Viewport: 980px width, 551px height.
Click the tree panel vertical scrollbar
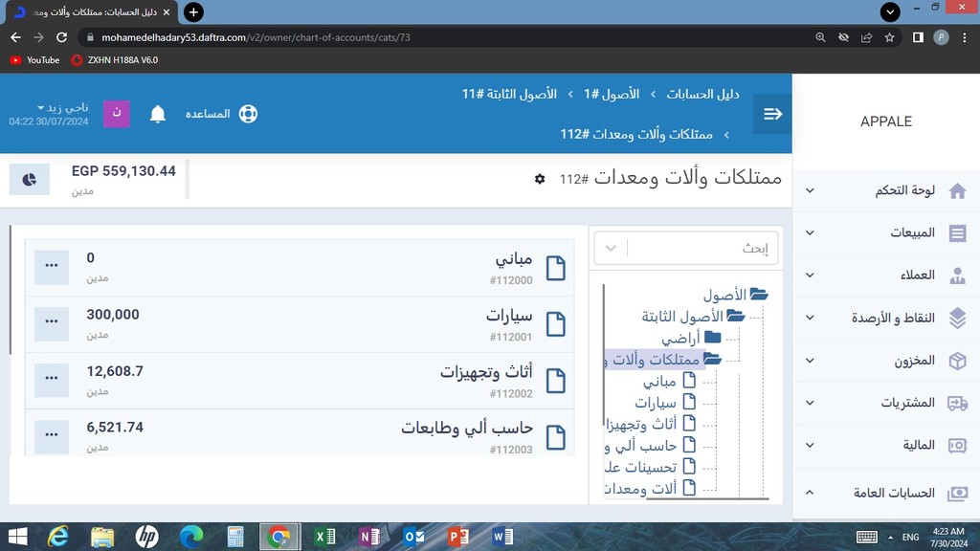tap(604, 356)
